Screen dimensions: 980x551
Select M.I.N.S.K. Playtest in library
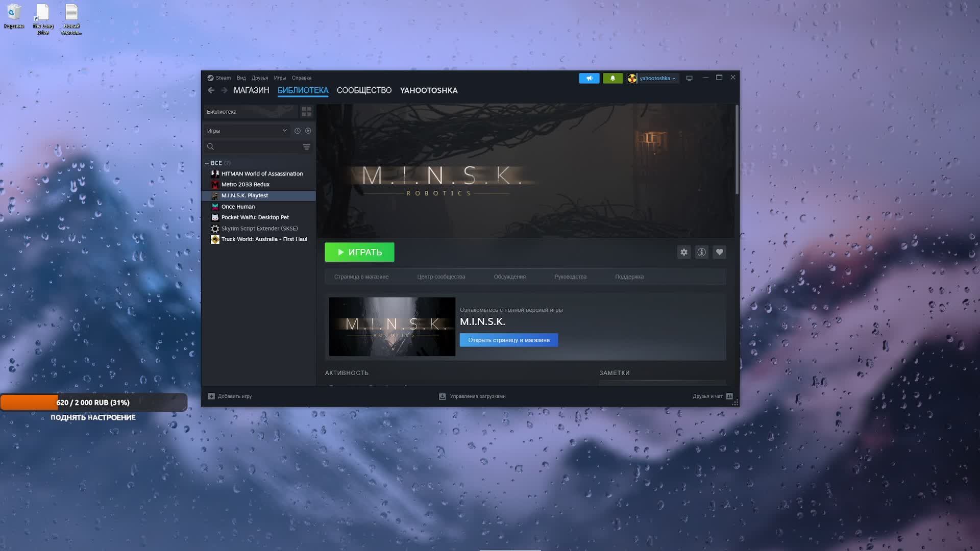click(x=259, y=195)
